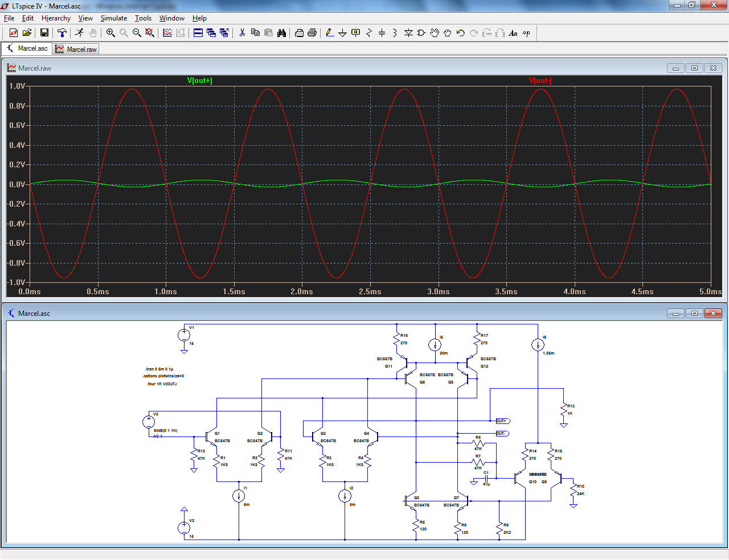Open Print Setup icon

(x=299, y=33)
